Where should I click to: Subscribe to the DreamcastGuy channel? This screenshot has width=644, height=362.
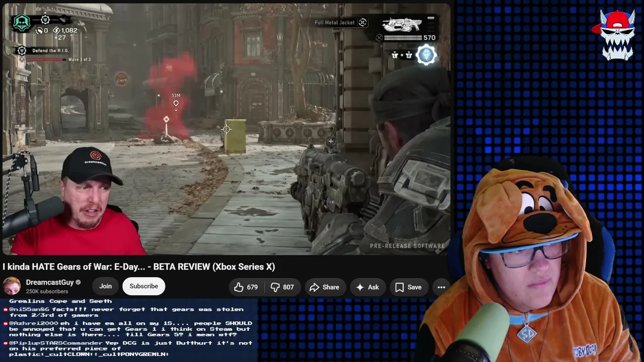[x=144, y=286]
